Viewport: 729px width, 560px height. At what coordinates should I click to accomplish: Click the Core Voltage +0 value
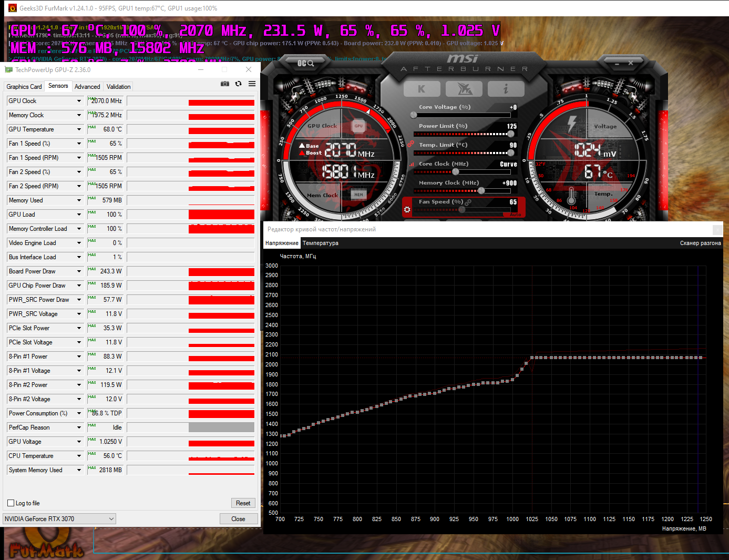tap(513, 107)
